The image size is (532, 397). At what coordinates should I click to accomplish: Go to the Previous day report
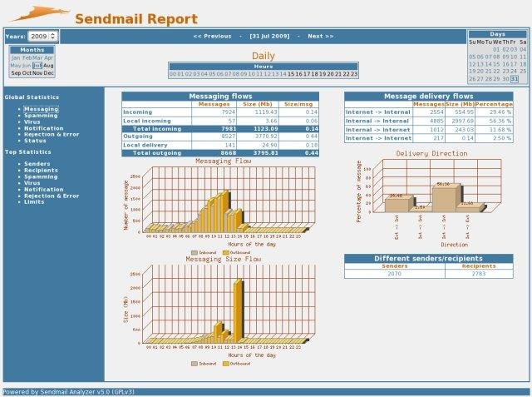click(212, 37)
